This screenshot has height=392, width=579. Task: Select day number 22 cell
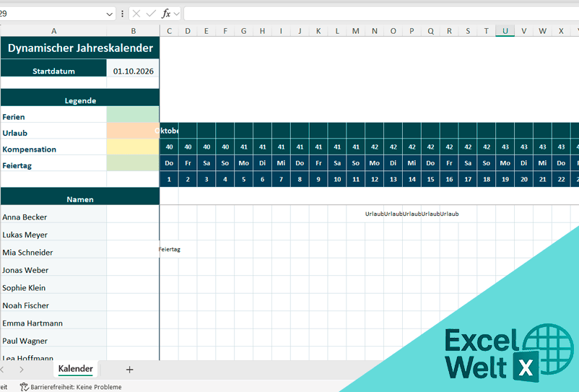[x=561, y=179]
